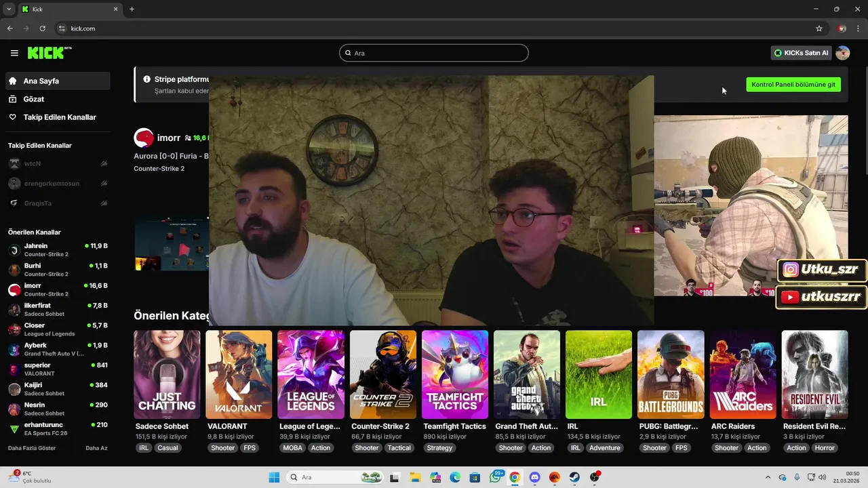Open followed channel GraqisTa

point(58,203)
